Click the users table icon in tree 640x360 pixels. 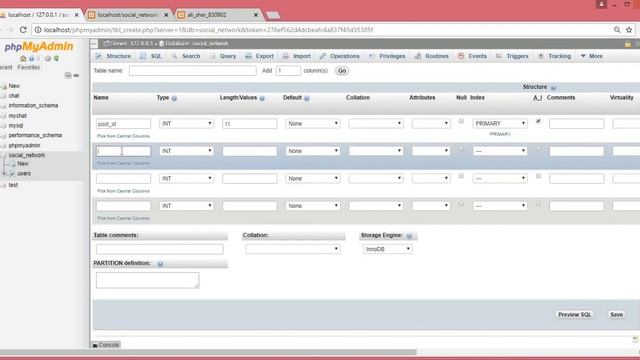12,174
